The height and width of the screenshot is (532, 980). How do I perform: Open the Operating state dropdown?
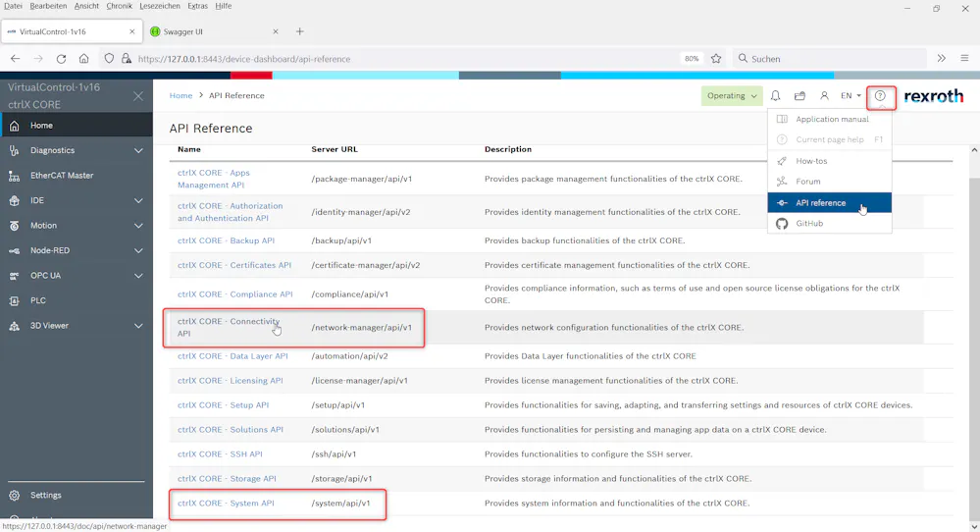(x=733, y=96)
